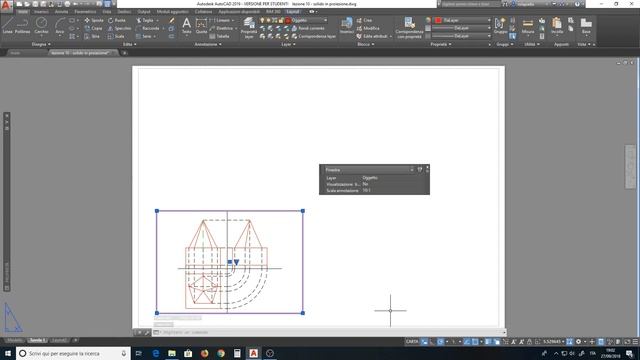This screenshot has height=360, width=640.
Task: Open the Parametrico ribbon tab
Action: (x=85, y=12)
